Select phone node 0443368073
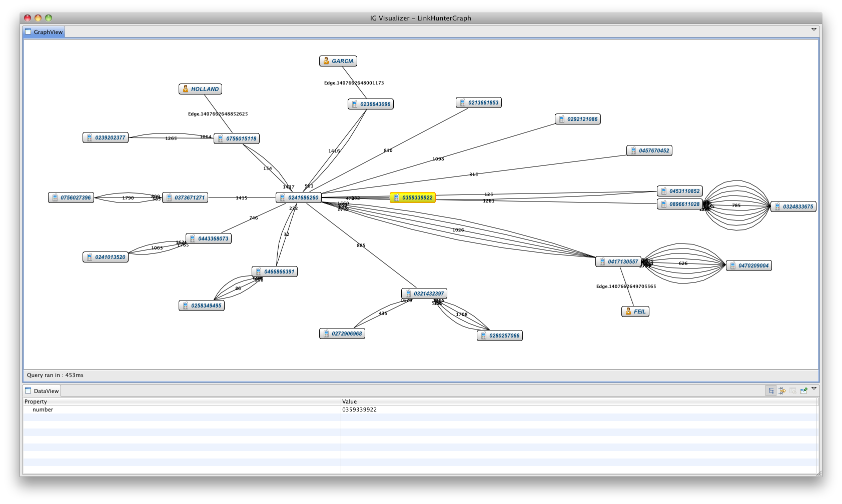The width and height of the screenshot is (842, 504). 209,238
